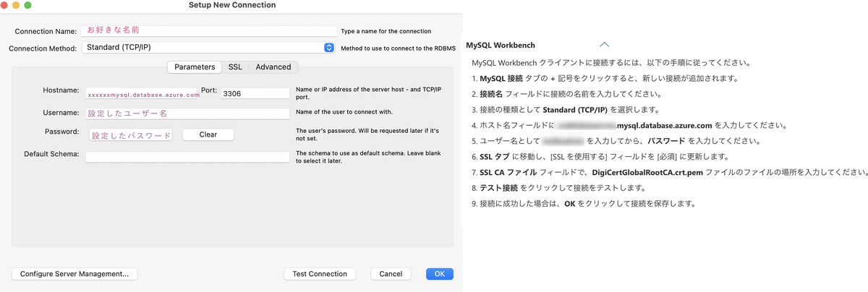Click the MySQL Workbench section heading

pyautogui.click(x=500, y=45)
